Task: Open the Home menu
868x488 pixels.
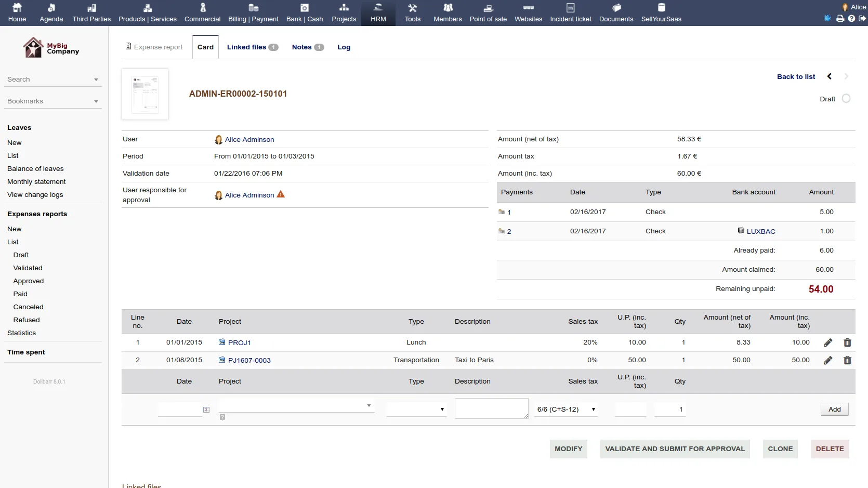Action: click(x=17, y=13)
